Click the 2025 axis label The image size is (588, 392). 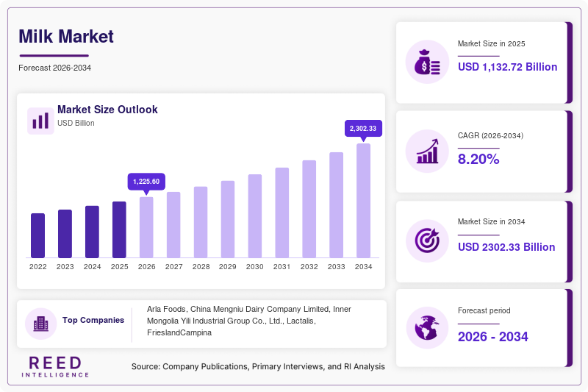click(x=119, y=267)
